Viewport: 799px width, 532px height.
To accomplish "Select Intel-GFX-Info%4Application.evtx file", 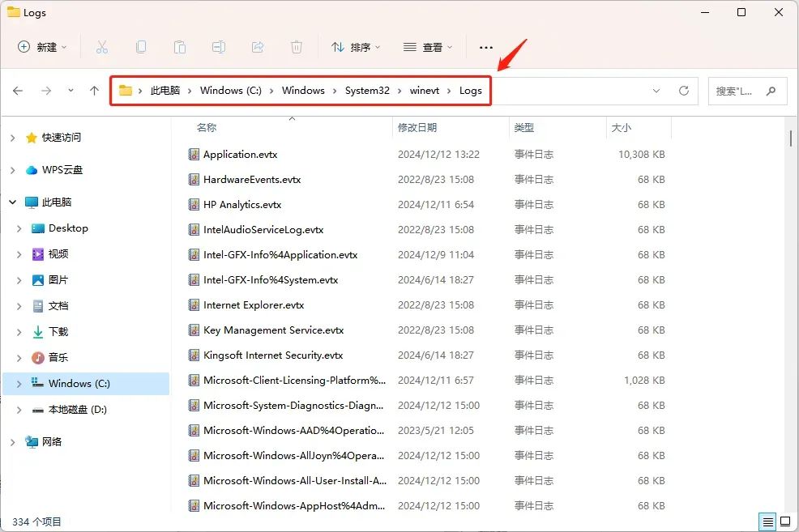I will [x=280, y=254].
